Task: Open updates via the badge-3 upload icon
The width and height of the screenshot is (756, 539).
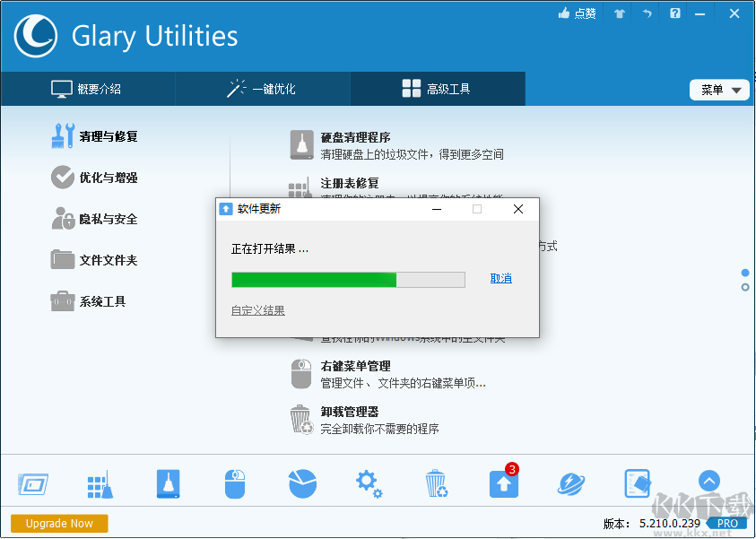Action: coord(503,484)
